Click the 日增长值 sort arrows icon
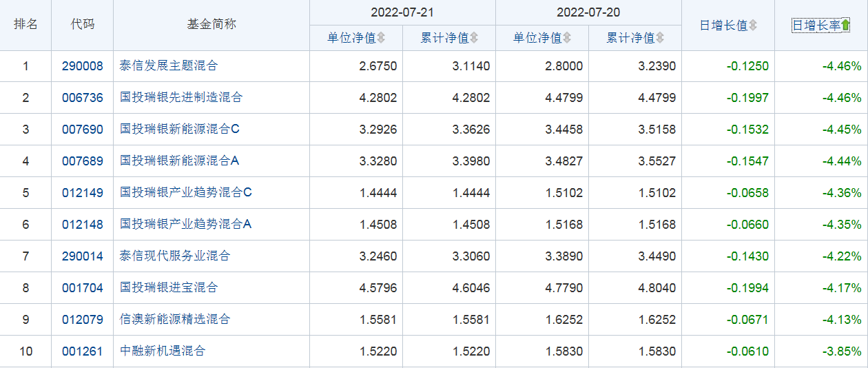This screenshot has height=368, width=868. (x=753, y=25)
